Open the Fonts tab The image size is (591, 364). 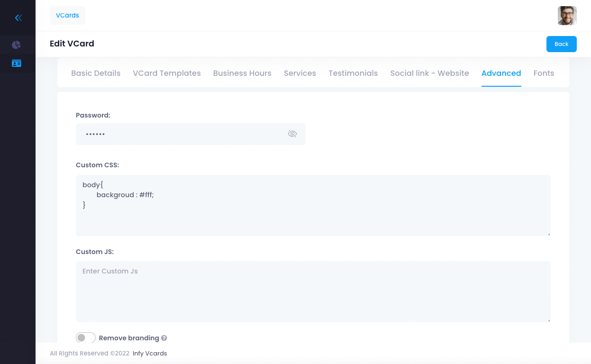(544, 73)
